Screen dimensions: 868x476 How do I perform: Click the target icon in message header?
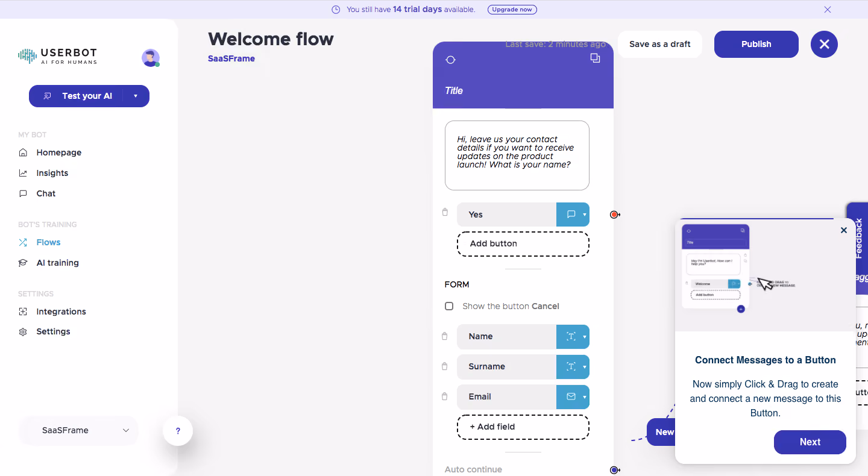[450, 59]
